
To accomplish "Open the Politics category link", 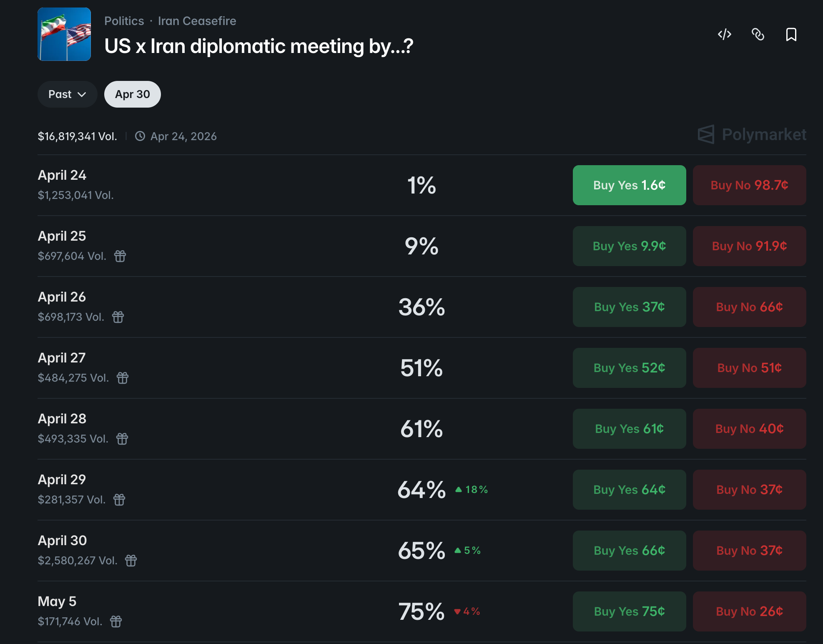I will 124,21.
